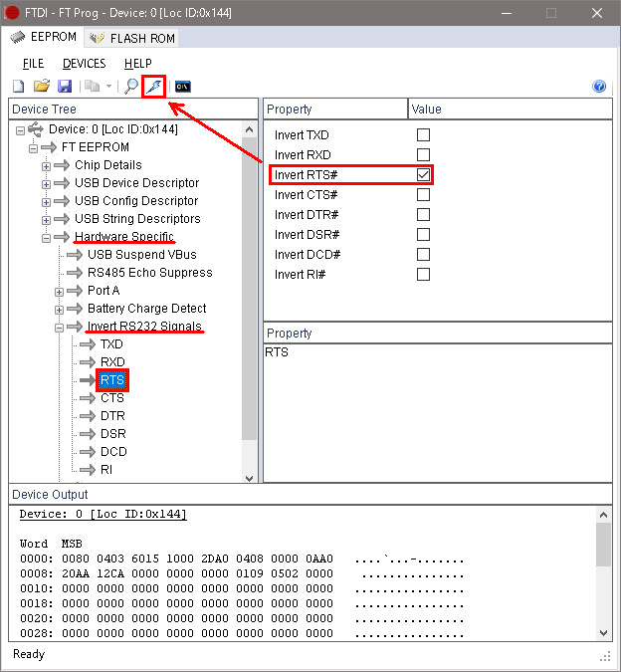Click the copy toolbar icon
Image resolution: width=621 pixels, height=672 pixels.
(92, 87)
